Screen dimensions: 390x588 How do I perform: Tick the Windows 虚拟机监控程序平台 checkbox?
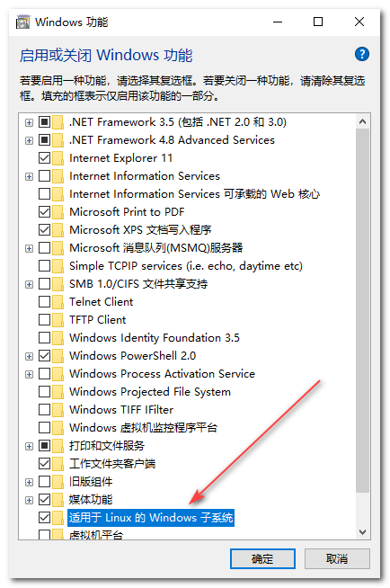[x=44, y=427]
